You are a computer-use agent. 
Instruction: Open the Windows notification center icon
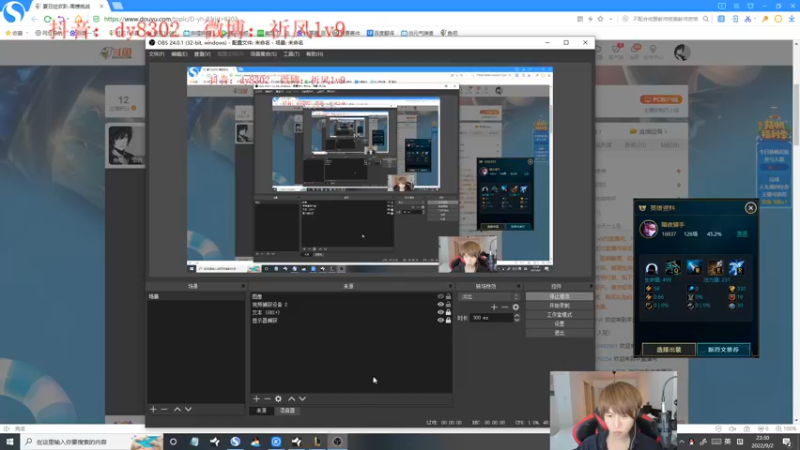point(787,442)
